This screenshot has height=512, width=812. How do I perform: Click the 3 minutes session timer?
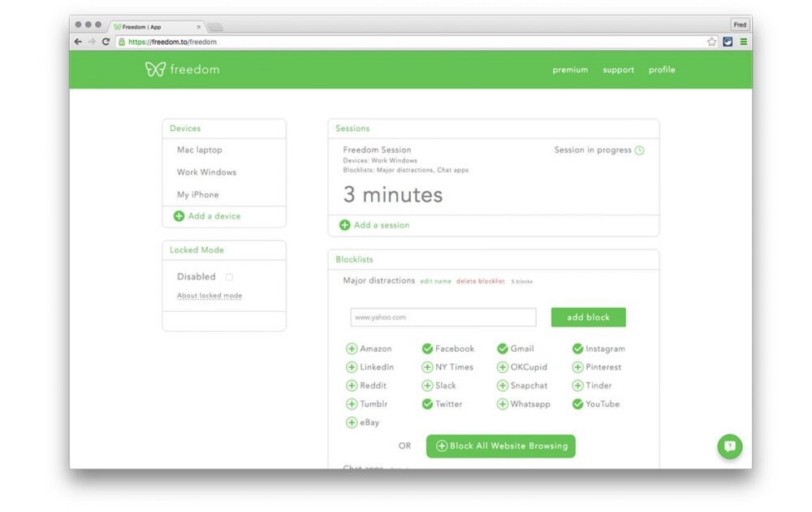(393, 195)
